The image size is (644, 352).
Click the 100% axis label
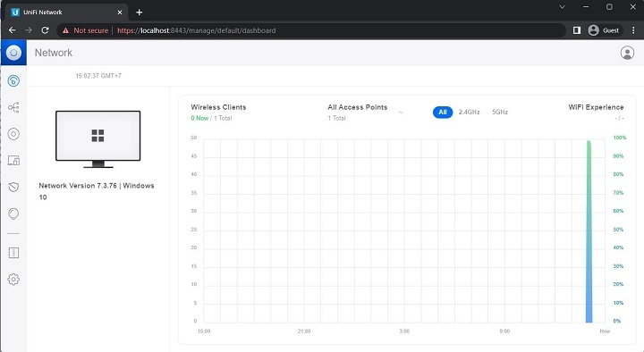tap(619, 138)
